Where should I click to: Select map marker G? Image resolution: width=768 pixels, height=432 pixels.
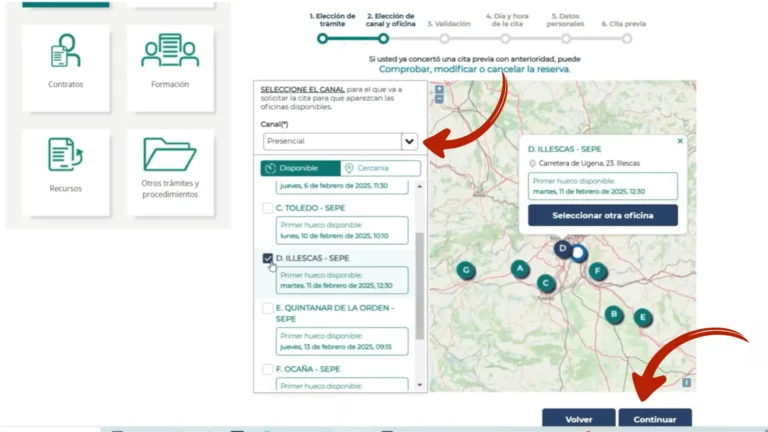pyautogui.click(x=466, y=270)
